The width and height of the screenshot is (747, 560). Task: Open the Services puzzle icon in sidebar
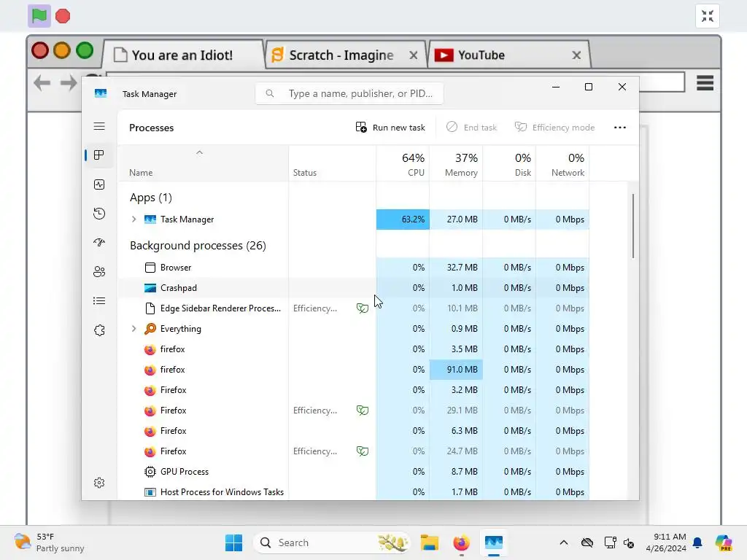point(99,330)
